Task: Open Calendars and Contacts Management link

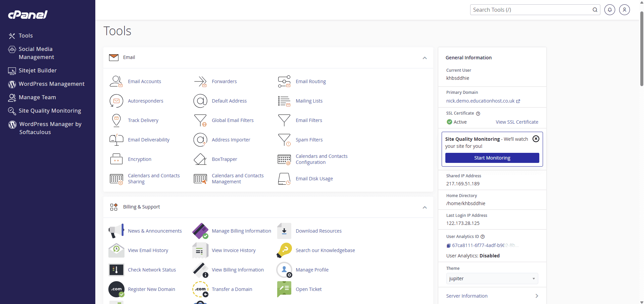Action: 238,179
